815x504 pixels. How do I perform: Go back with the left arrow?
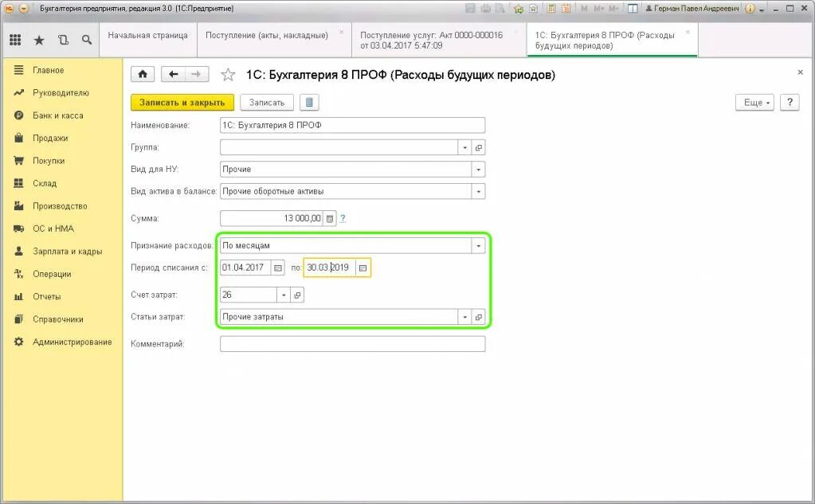coord(173,74)
